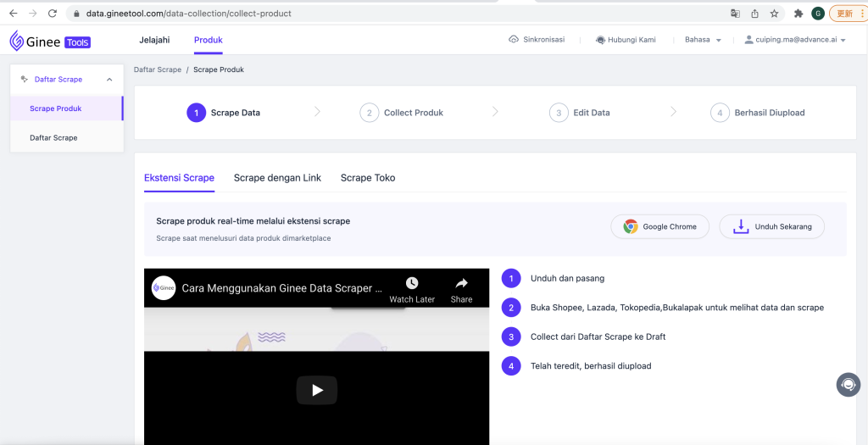Click Scrape Produk breadcrumb text
The width and height of the screenshot is (868, 445).
click(219, 70)
